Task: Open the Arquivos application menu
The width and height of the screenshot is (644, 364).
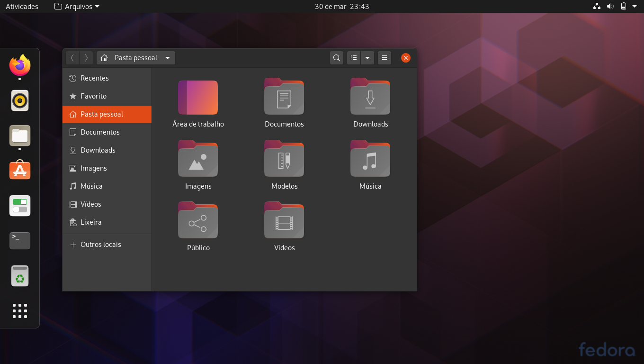Action: (77, 7)
